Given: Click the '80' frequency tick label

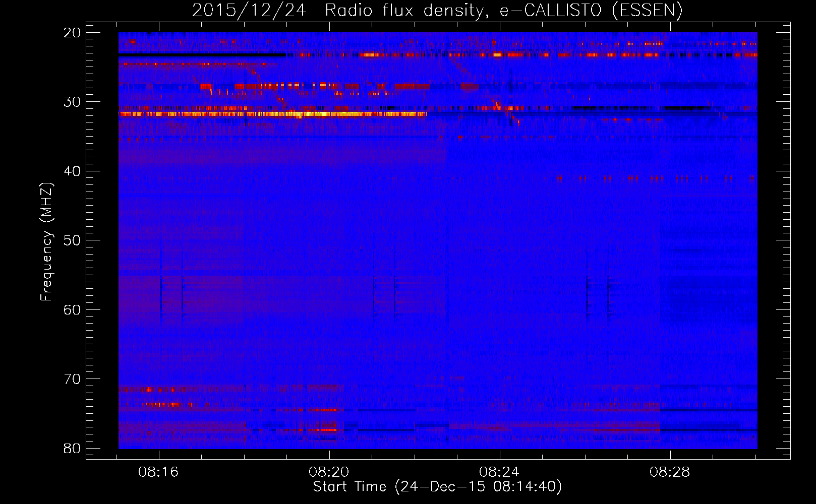Looking at the screenshot, I should point(73,448).
